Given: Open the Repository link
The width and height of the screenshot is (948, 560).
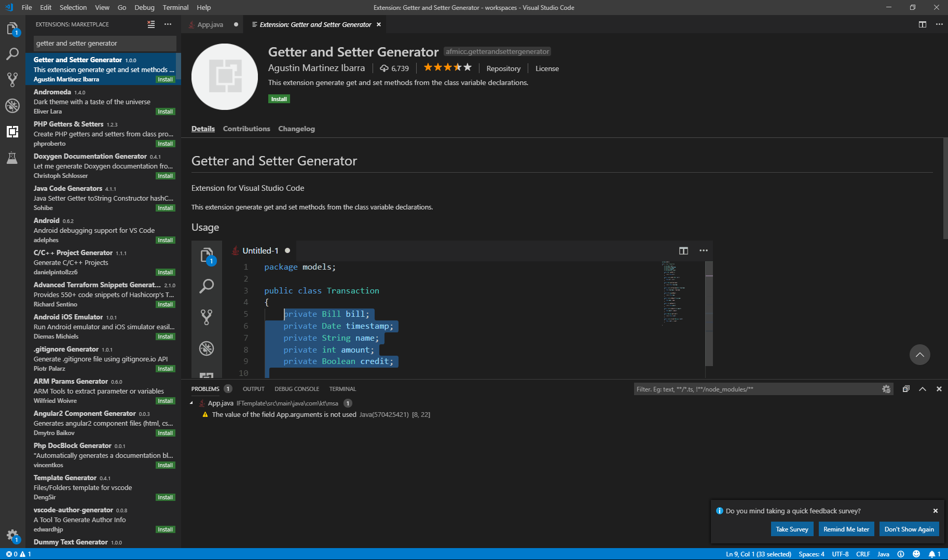Looking at the screenshot, I should click(x=503, y=68).
